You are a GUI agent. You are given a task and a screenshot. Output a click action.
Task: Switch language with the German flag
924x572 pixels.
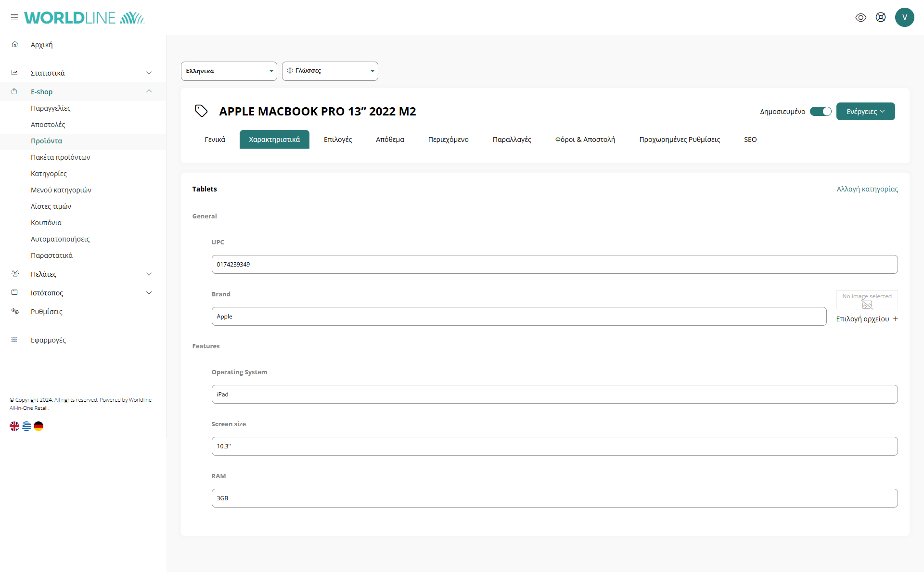(38, 426)
